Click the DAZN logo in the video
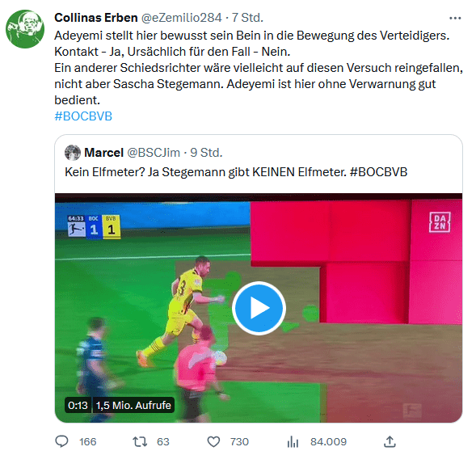The image size is (476, 451). pos(440,222)
